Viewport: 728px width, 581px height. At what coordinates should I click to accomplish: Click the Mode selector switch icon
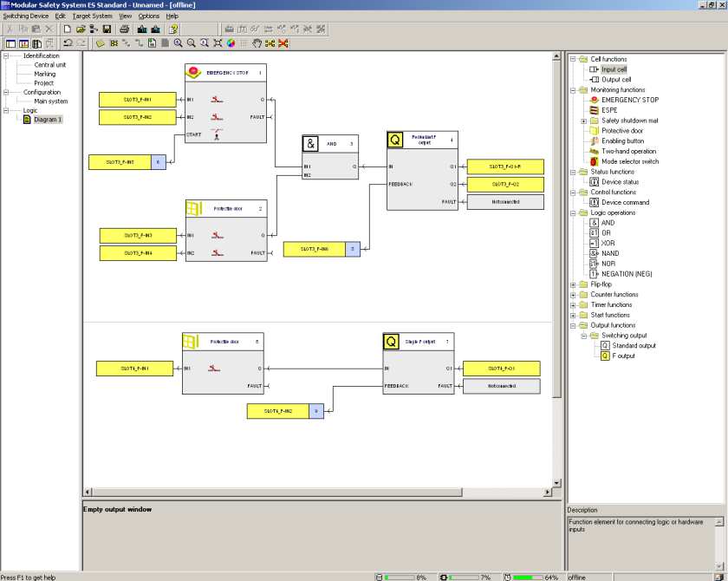tap(594, 161)
